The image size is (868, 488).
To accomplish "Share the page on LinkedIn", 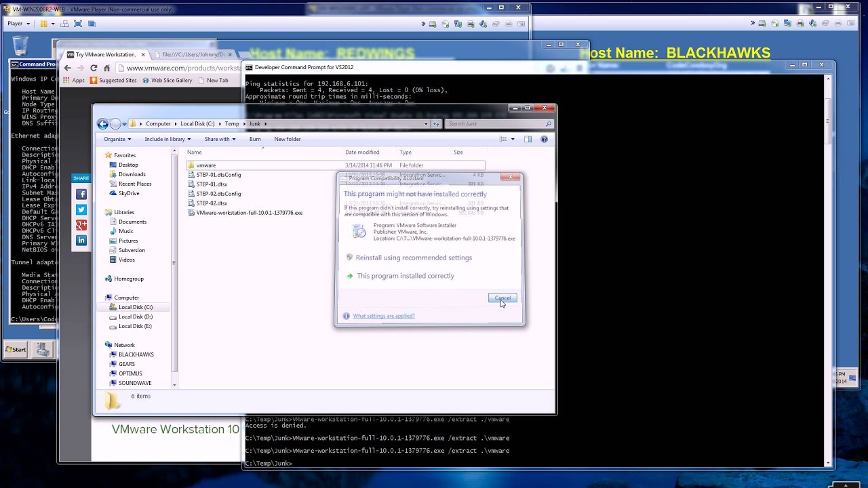I will tap(81, 241).
